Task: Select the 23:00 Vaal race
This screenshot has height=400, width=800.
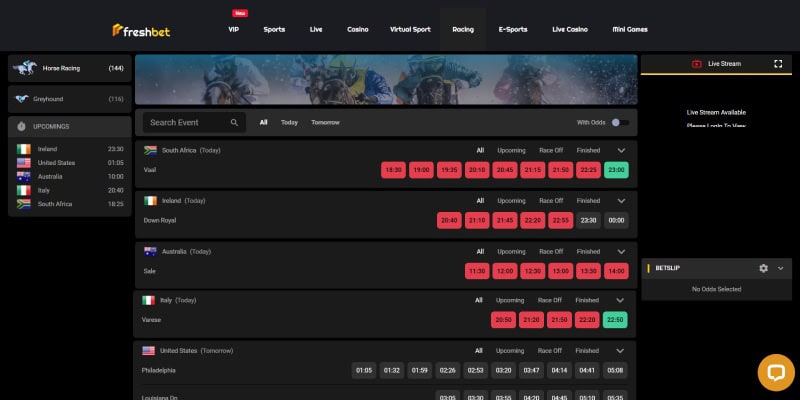Action: coord(616,170)
